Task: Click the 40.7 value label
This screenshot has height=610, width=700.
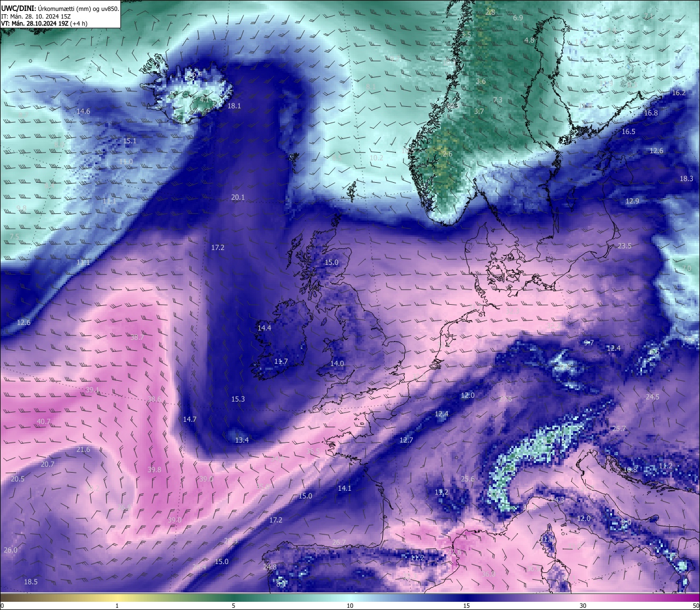Action: point(44,421)
